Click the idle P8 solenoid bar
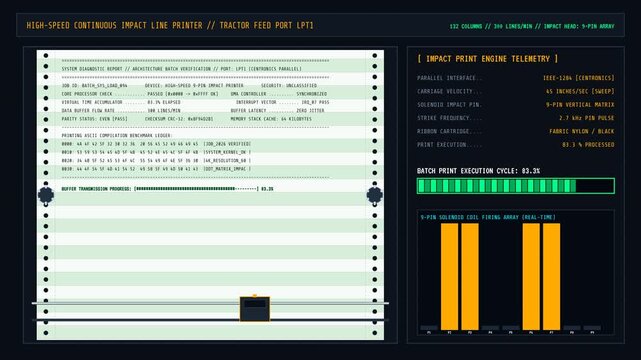 click(572, 328)
